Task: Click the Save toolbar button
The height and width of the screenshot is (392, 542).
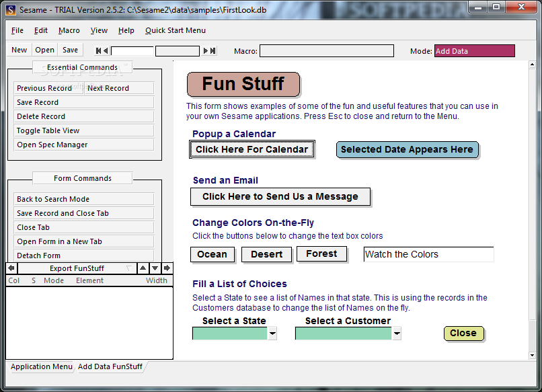Action: point(70,50)
